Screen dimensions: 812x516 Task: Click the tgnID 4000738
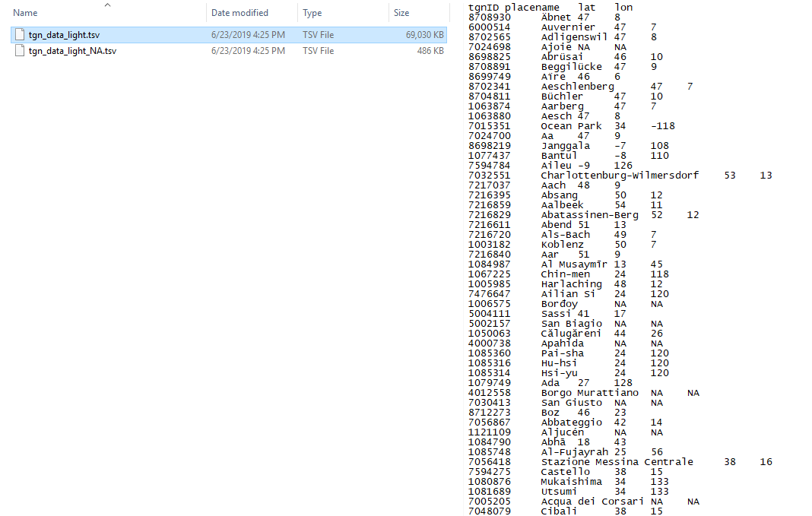[x=490, y=343]
